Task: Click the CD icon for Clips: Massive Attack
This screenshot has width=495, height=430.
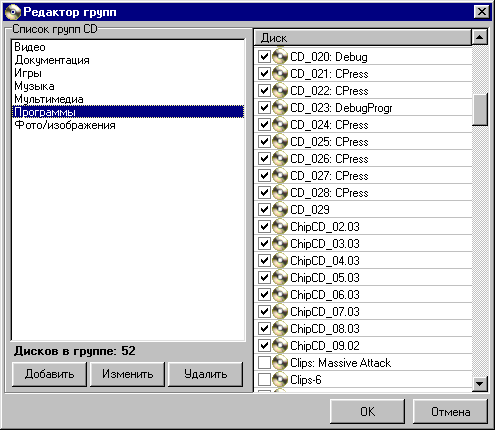Action: pyautogui.click(x=280, y=363)
